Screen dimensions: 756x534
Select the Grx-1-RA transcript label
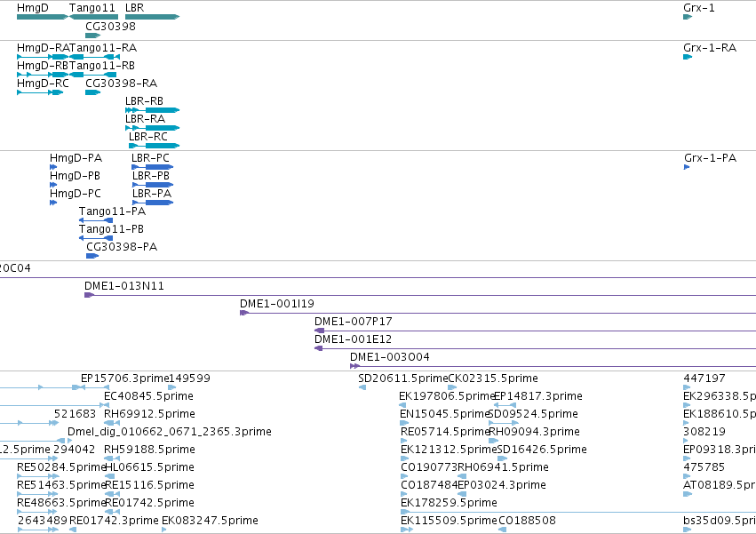click(710, 48)
